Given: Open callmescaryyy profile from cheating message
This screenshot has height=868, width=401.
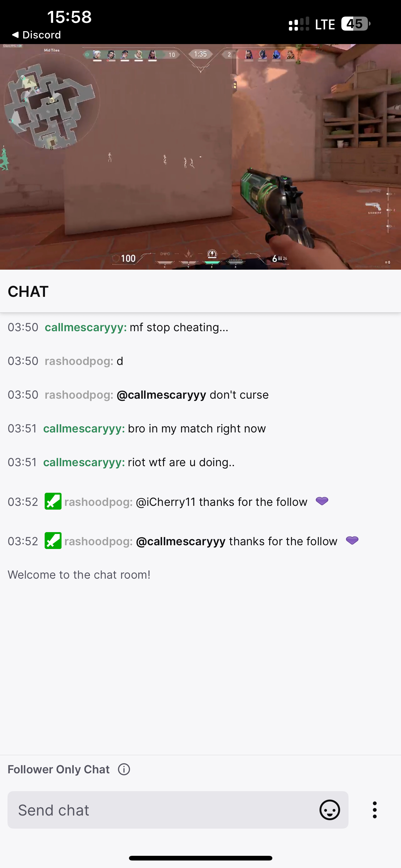Looking at the screenshot, I should tap(86, 327).
